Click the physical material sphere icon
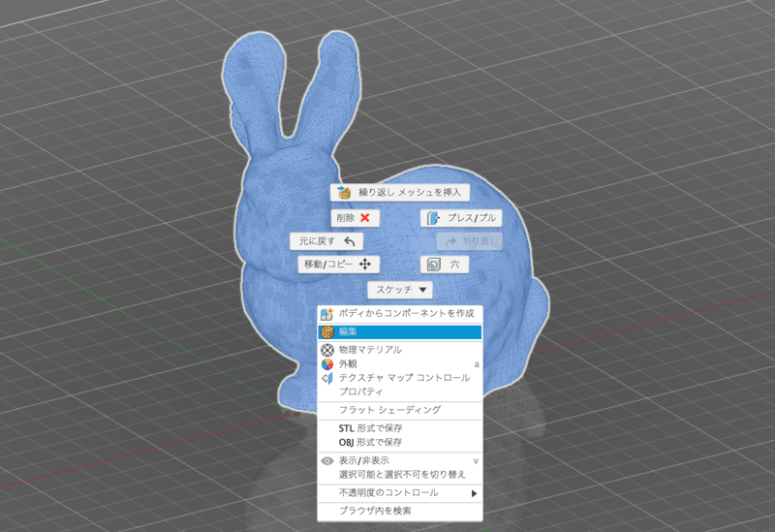 [327, 350]
